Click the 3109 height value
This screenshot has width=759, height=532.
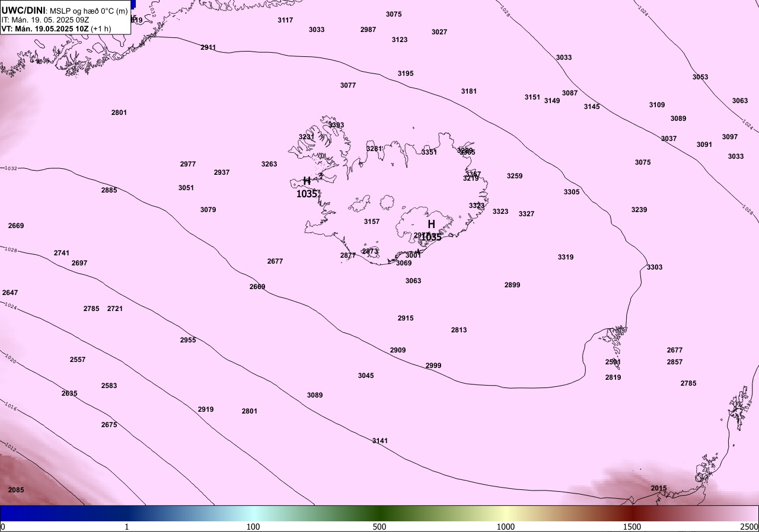pyautogui.click(x=657, y=105)
